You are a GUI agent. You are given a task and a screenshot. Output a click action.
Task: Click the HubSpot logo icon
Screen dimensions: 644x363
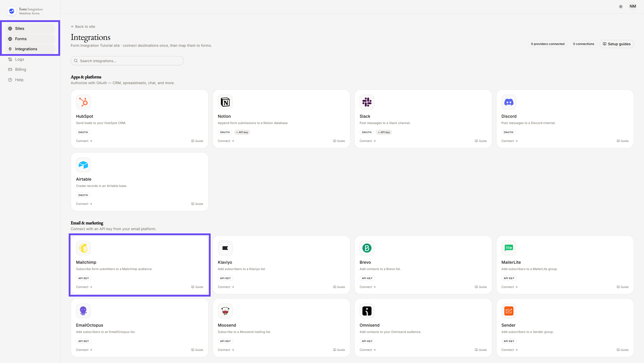tap(83, 102)
